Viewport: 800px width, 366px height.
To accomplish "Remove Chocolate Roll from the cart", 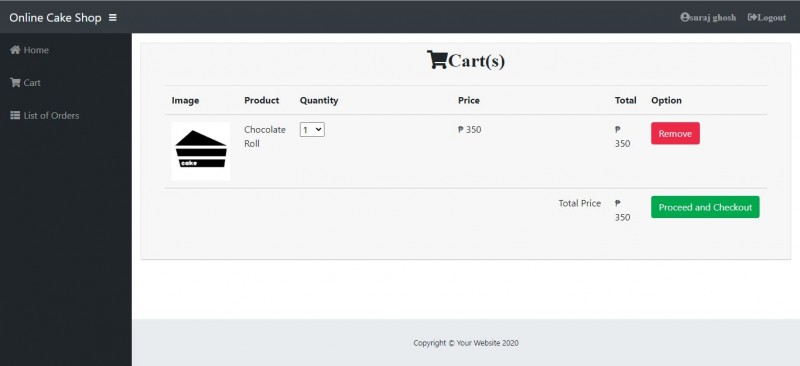I will (675, 134).
